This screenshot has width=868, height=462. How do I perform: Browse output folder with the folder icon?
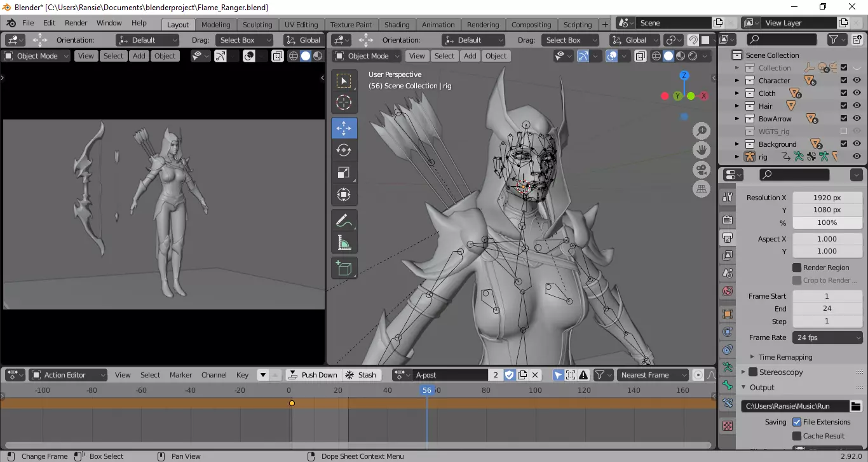pyautogui.click(x=856, y=406)
